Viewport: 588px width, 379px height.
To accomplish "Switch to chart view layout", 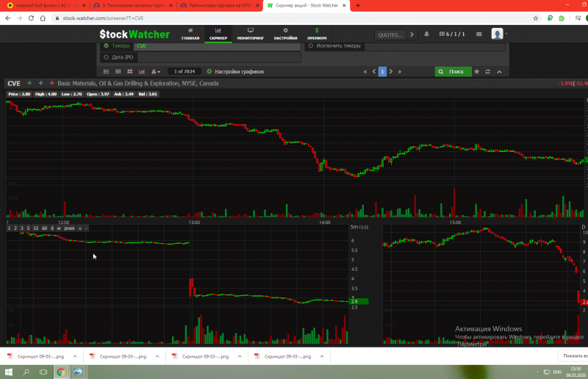I will 142,71.
